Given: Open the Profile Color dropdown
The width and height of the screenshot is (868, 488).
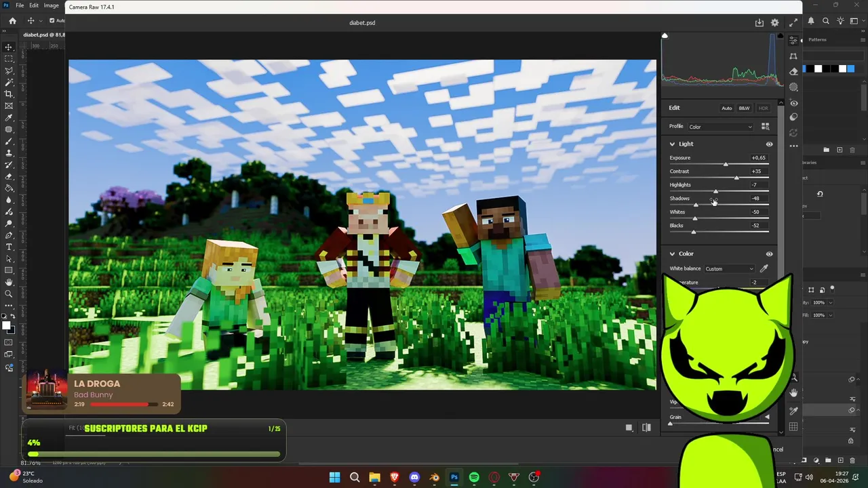Looking at the screenshot, I should point(720,127).
